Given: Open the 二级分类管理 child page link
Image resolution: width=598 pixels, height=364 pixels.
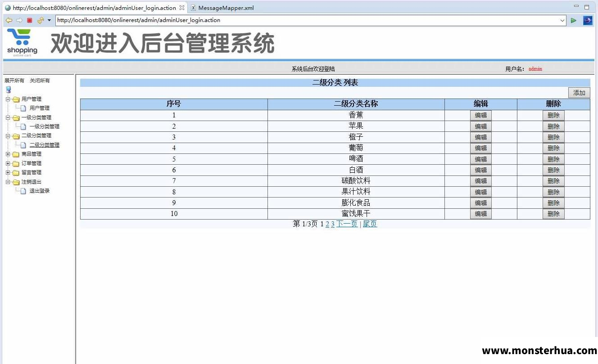Looking at the screenshot, I should [x=45, y=145].
